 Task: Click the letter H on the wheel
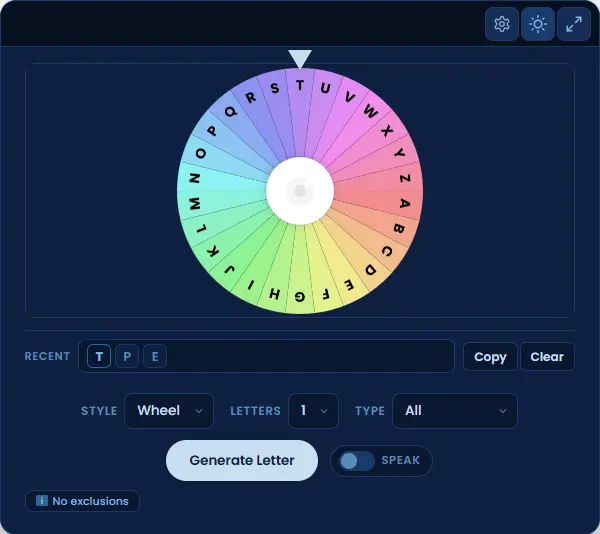click(275, 293)
